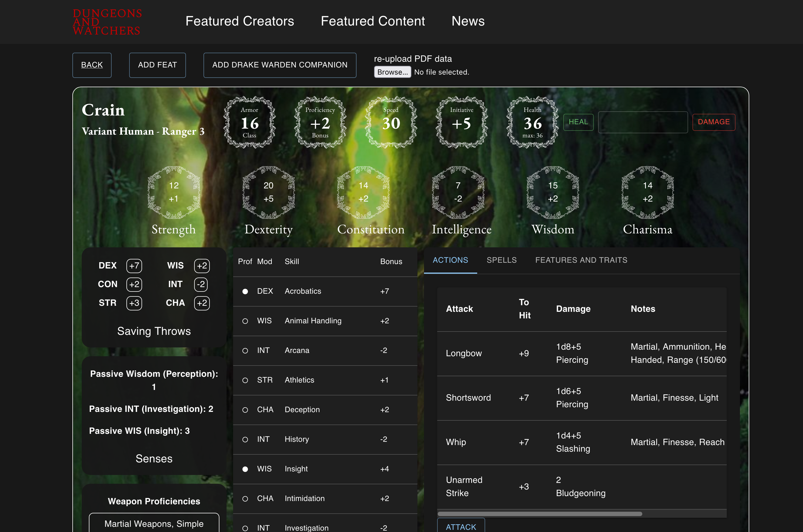Screen dimensions: 803x532
Task: Click the Armor Class 16 badge
Action: [249, 123]
